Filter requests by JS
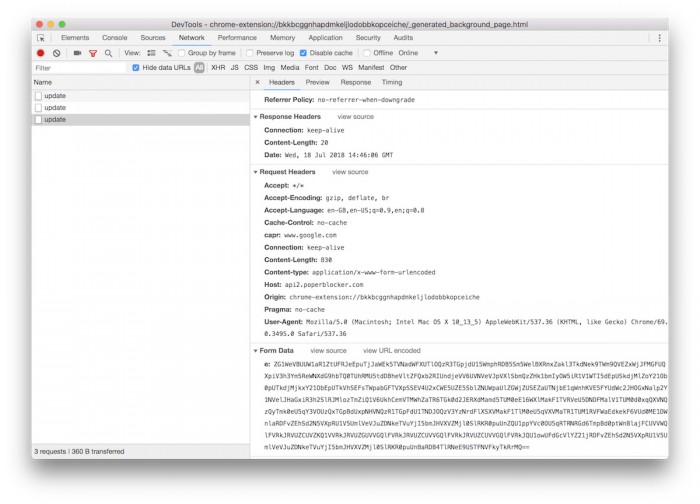 235,68
